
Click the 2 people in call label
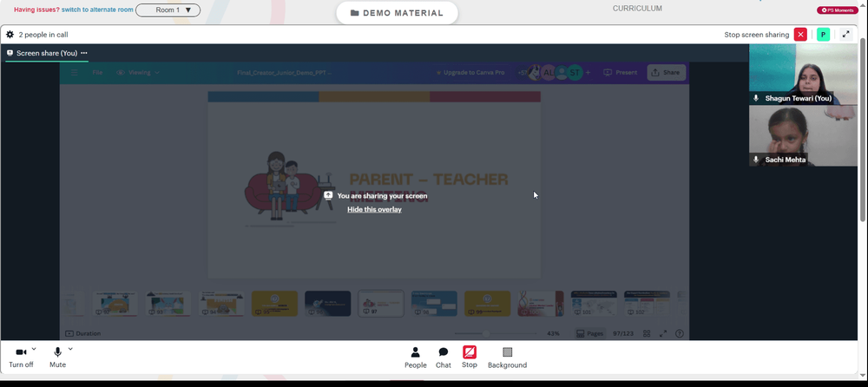43,35
